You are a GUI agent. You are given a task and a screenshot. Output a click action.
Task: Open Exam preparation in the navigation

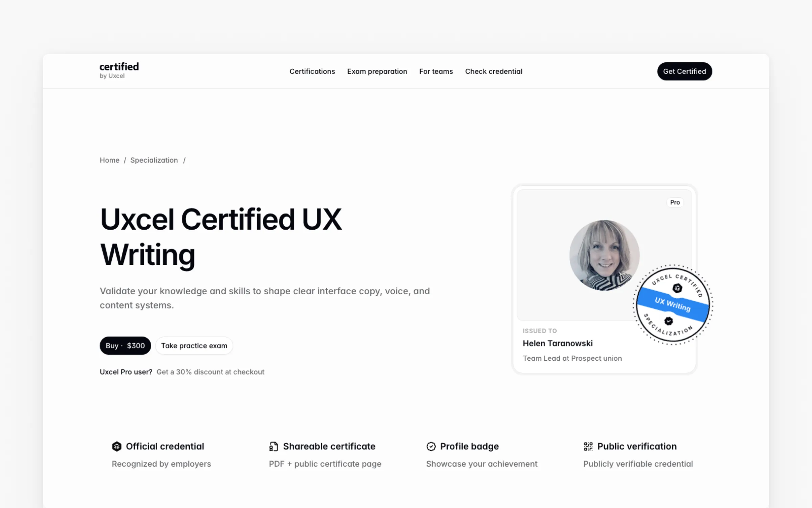[377, 71]
